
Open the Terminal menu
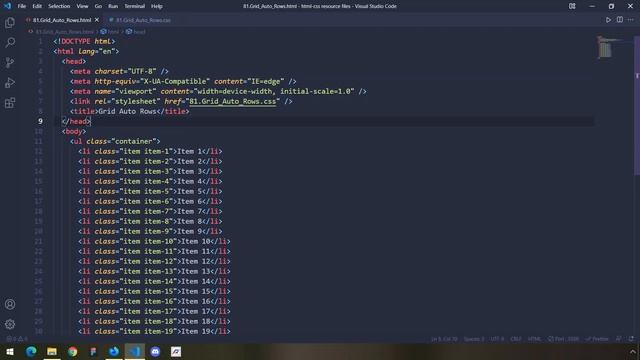coord(135,6)
